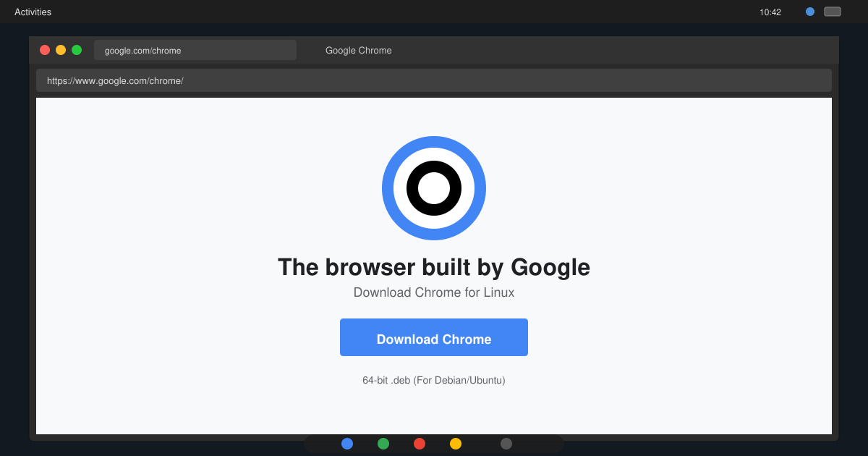Open the red dock icon
This screenshot has width=868, height=456.
click(x=420, y=444)
